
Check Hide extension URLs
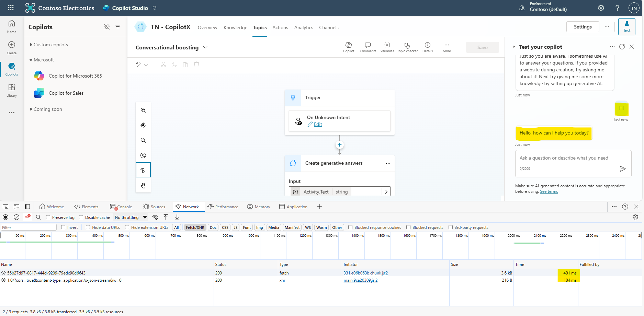(x=127, y=227)
